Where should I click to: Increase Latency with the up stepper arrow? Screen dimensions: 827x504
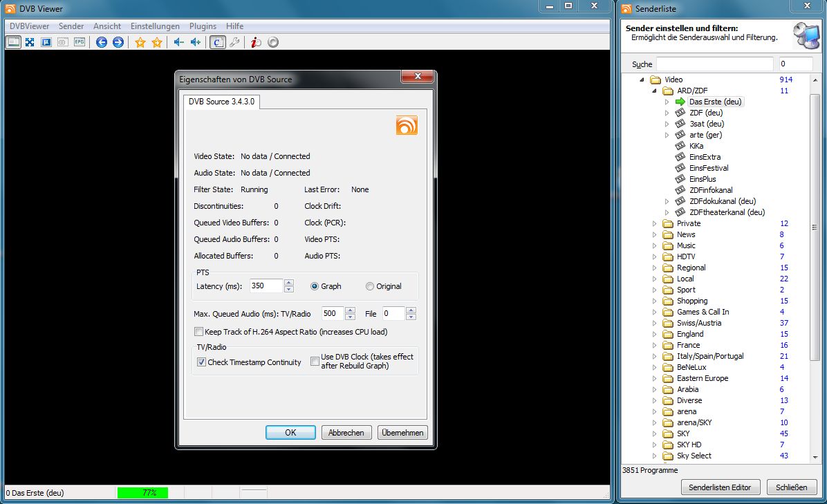click(288, 283)
